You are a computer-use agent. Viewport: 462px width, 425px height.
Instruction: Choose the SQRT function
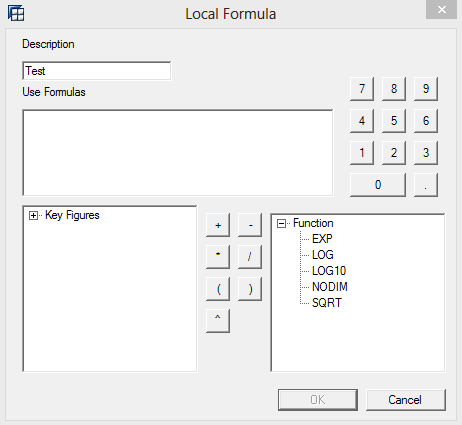327,303
